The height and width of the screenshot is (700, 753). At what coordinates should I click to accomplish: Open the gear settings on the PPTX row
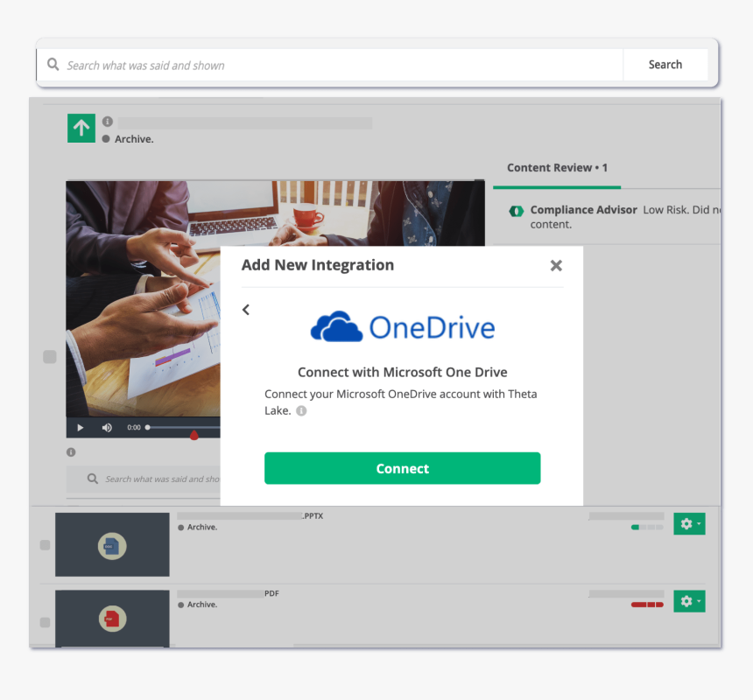[685, 523]
